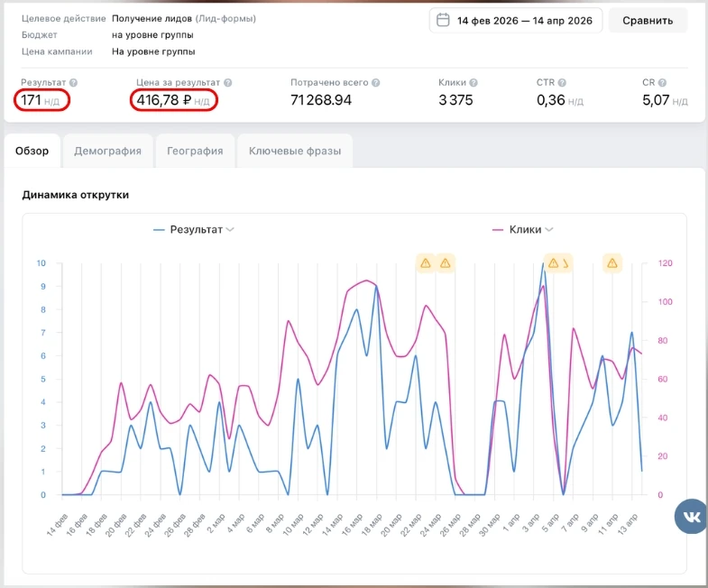Open date range 14 фев 2026 — 14 апр 2026
Screen dimensions: 708x588
pyautogui.click(x=516, y=21)
